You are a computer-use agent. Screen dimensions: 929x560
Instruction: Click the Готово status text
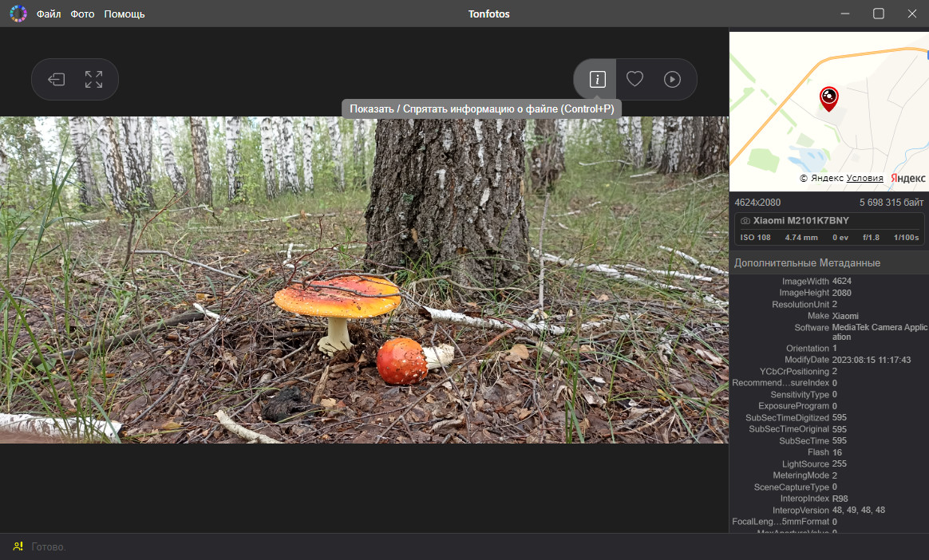[49, 547]
